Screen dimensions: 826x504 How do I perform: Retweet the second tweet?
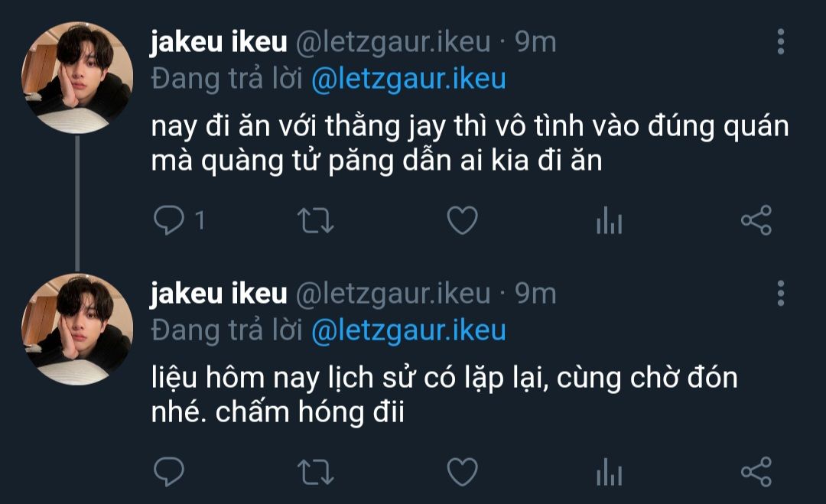coord(316,472)
